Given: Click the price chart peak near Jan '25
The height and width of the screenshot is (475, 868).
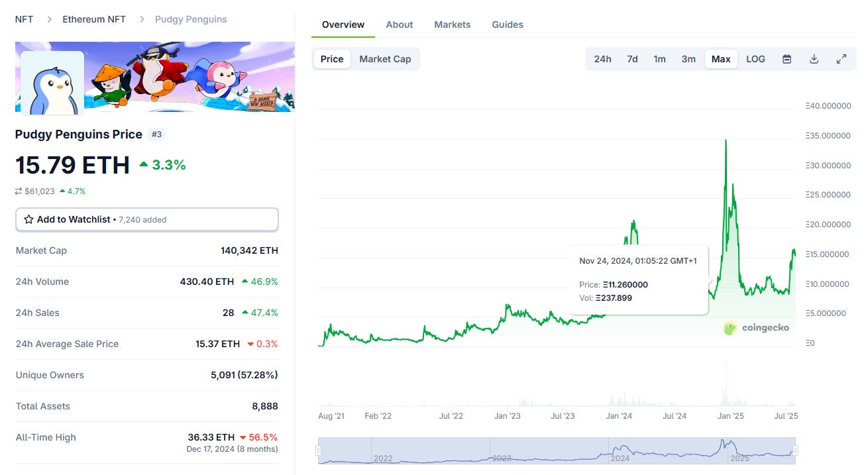Looking at the screenshot, I should tap(726, 141).
